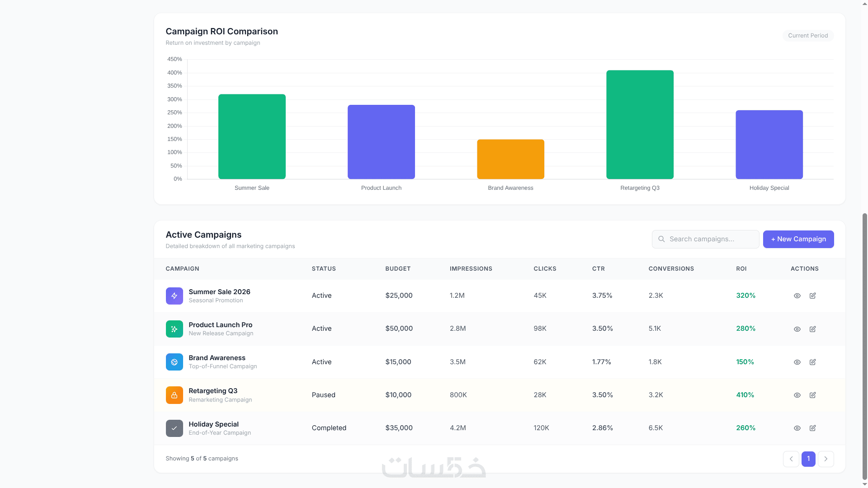View Holiday Special details via eye icon
Screen dimensions: 868x488
pos(797,428)
